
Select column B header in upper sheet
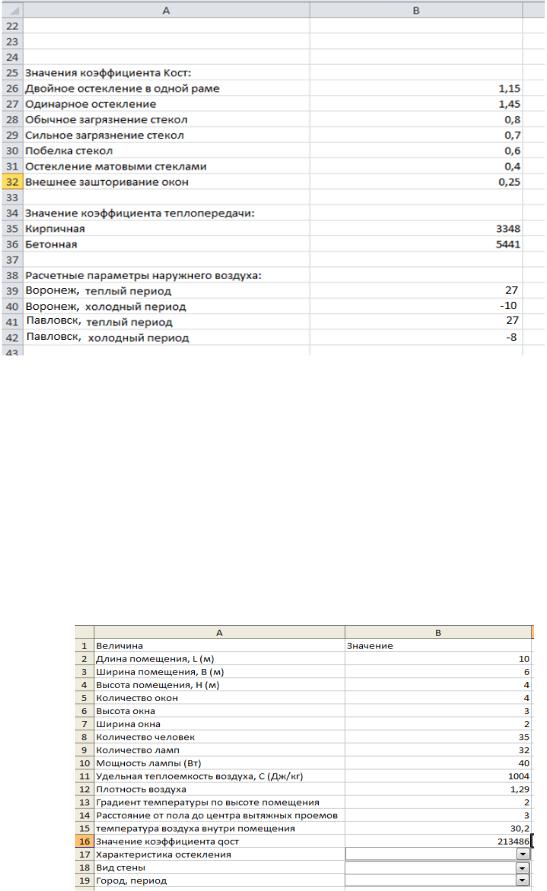pos(416,10)
